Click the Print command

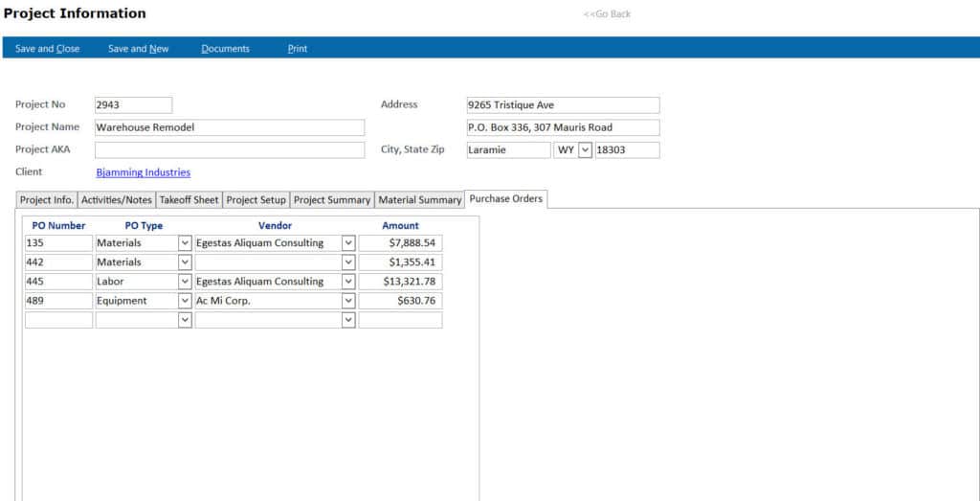tap(298, 49)
